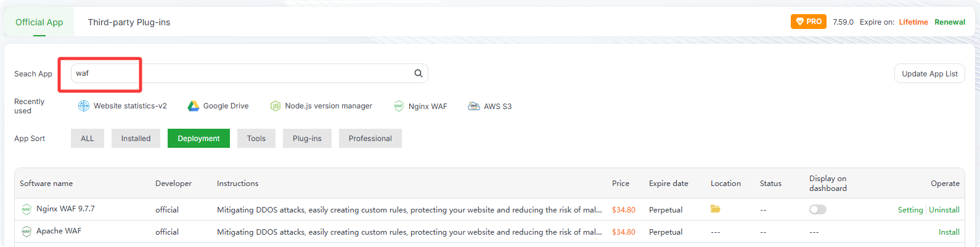This screenshot has height=247, width=980.
Task: Open Nginx WAF folder location icon
Action: (715, 209)
